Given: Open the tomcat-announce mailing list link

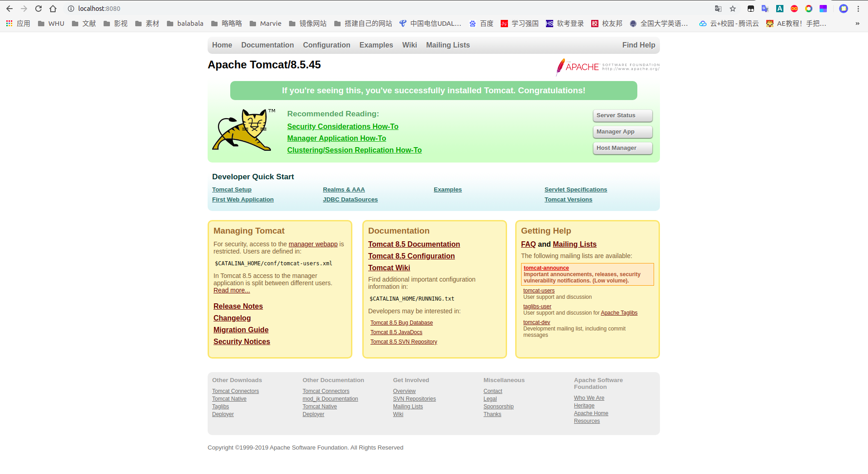Looking at the screenshot, I should (546, 268).
